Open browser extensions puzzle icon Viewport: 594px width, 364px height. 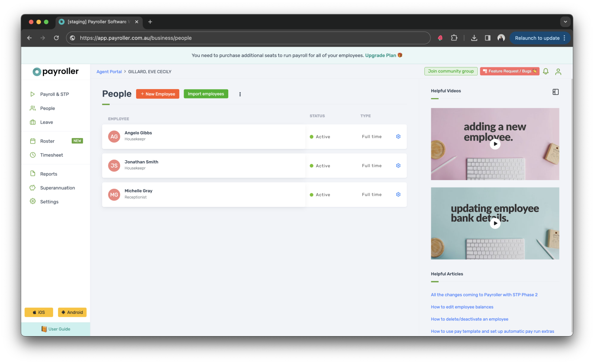click(454, 38)
